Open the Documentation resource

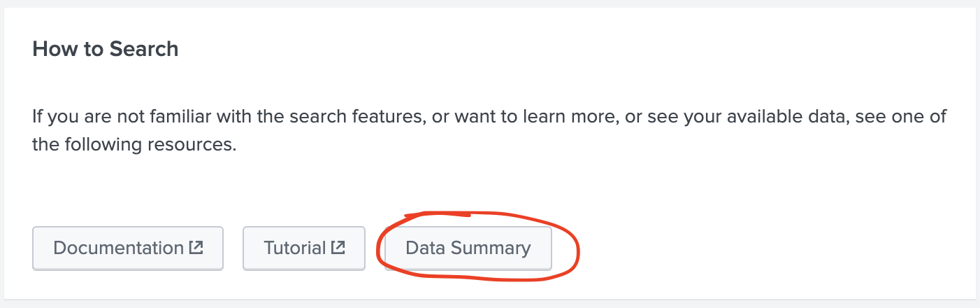point(128,248)
